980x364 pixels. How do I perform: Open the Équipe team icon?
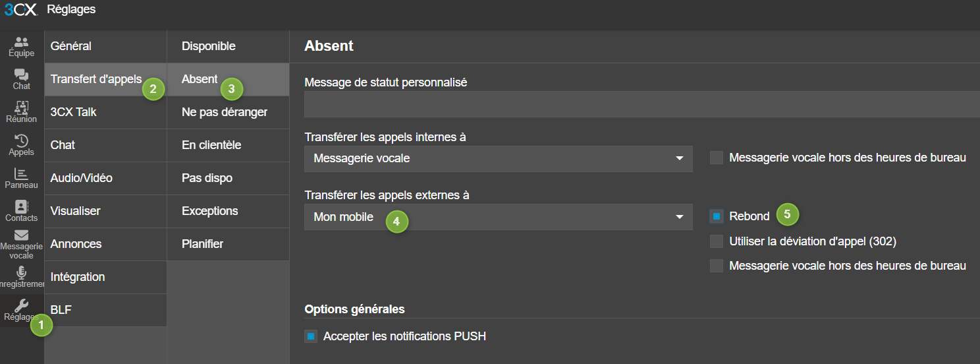22,42
